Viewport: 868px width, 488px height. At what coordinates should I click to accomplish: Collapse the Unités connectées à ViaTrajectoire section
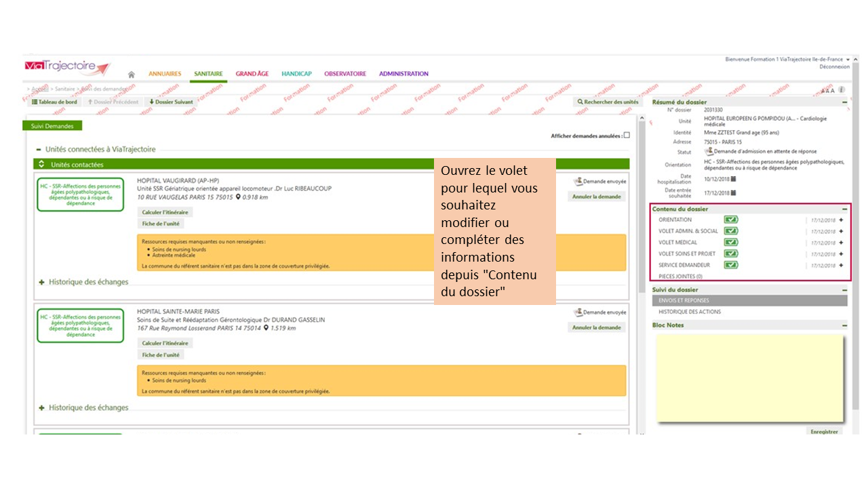pos(39,149)
